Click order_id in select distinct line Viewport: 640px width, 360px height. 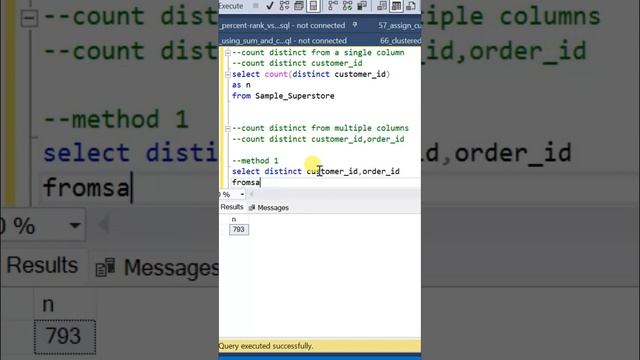point(381,171)
